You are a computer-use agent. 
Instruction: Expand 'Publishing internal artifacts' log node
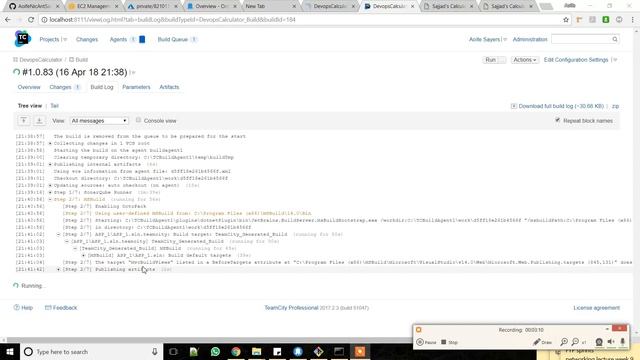(50, 164)
